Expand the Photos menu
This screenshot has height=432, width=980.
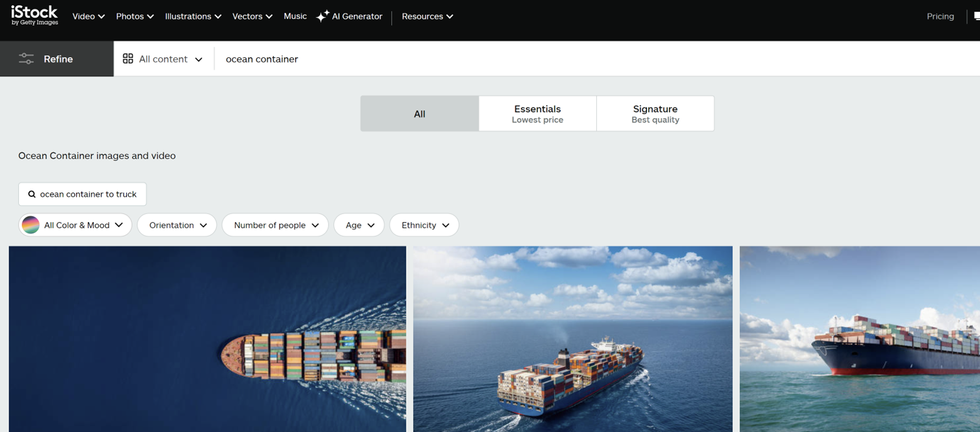pos(135,16)
